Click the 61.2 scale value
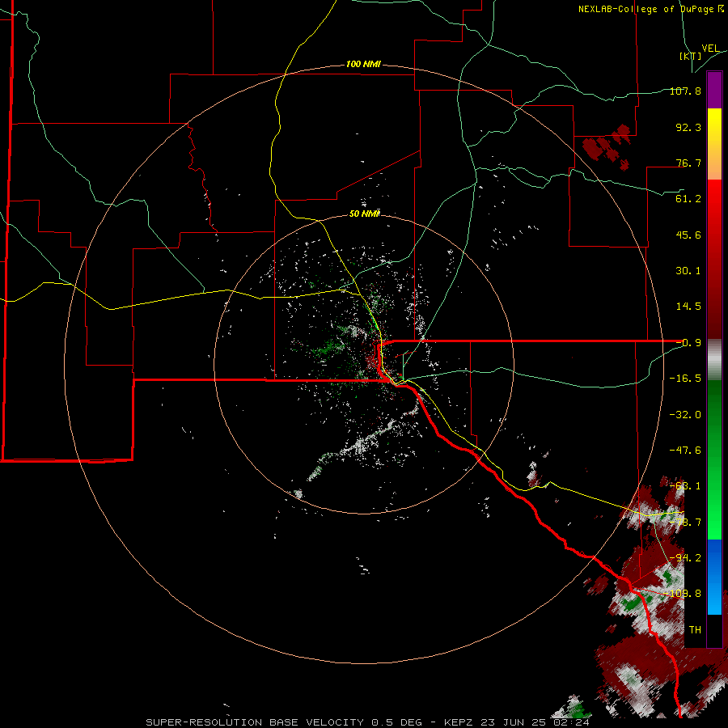 point(688,199)
